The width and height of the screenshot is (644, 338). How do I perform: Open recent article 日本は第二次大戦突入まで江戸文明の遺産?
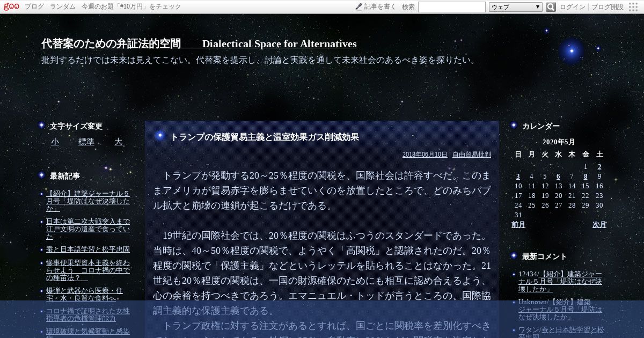pos(87,229)
